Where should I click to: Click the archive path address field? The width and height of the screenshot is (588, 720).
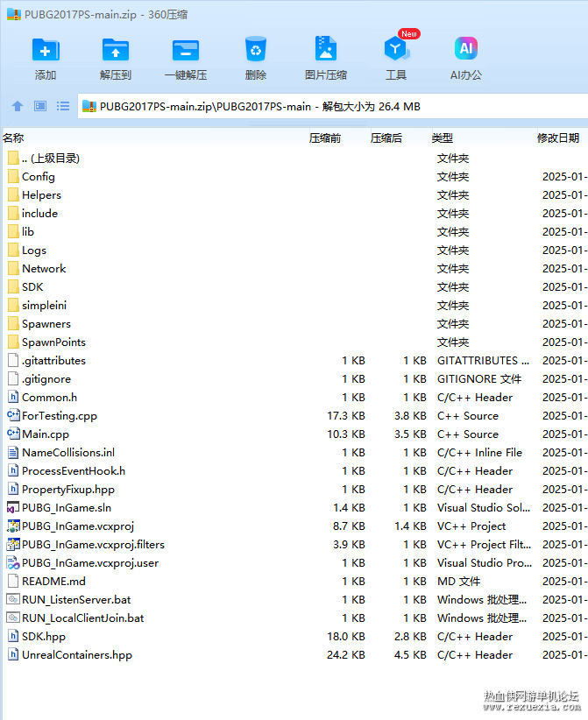point(333,107)
